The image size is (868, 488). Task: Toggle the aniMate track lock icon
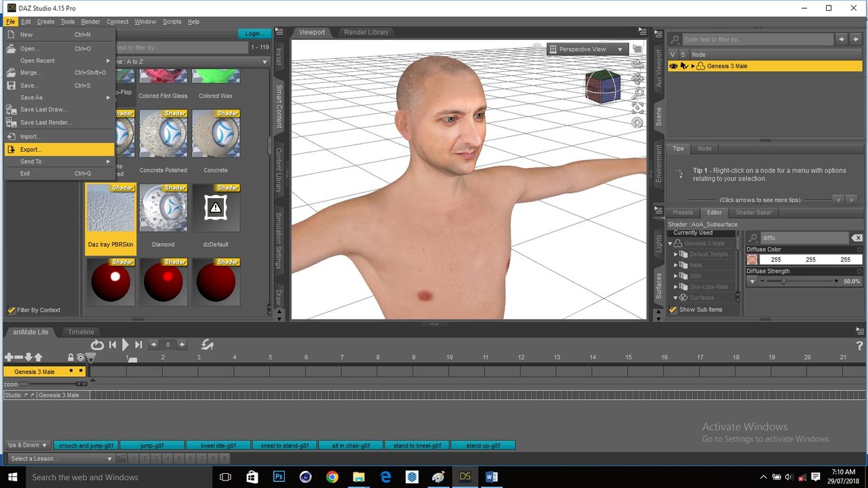tap(71, 357)
